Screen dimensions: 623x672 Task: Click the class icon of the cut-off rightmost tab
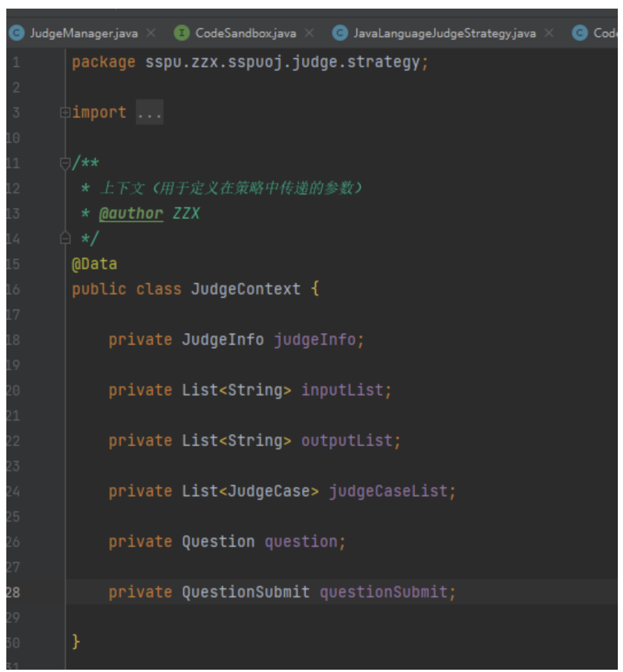(580, 33)
